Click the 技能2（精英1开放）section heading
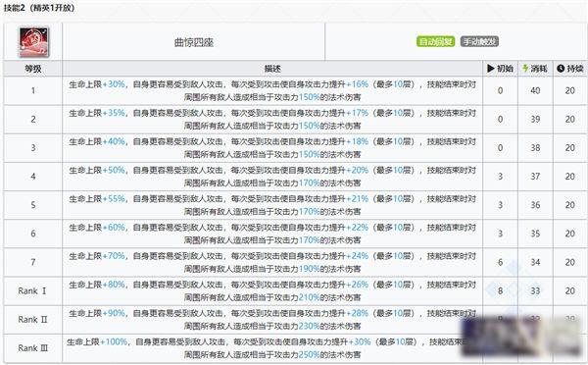The image size is (588, 365). pos(39,8)
